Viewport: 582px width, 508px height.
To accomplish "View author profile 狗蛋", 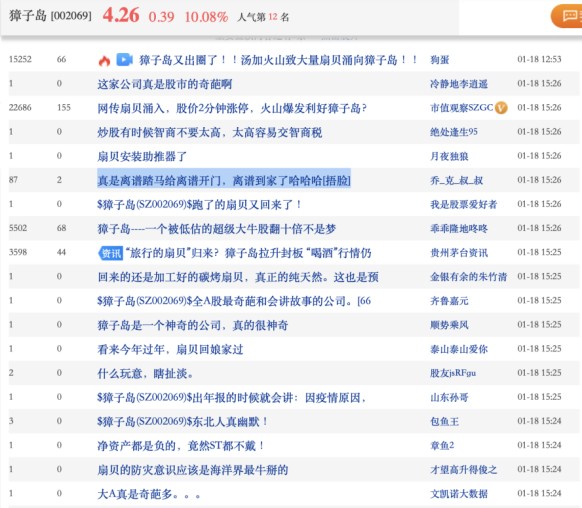I will tap(440, 59).
